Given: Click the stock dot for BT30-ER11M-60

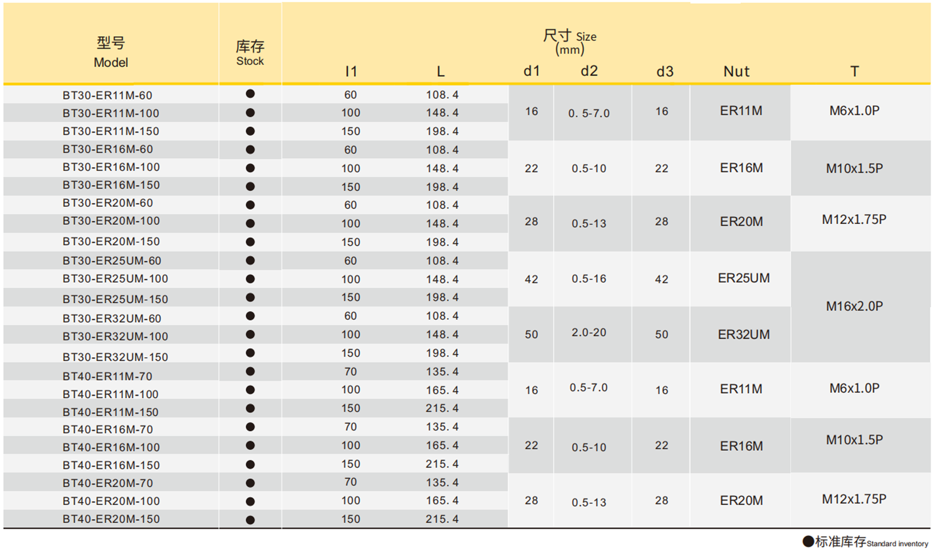Looking at the screenshot, I should tap(250, 94).
